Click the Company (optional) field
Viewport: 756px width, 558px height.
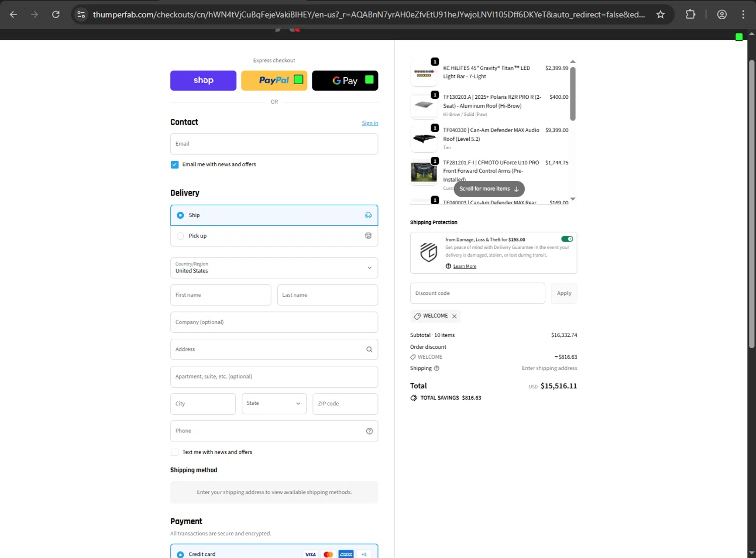pyautogui.click(x=274, y=322)
